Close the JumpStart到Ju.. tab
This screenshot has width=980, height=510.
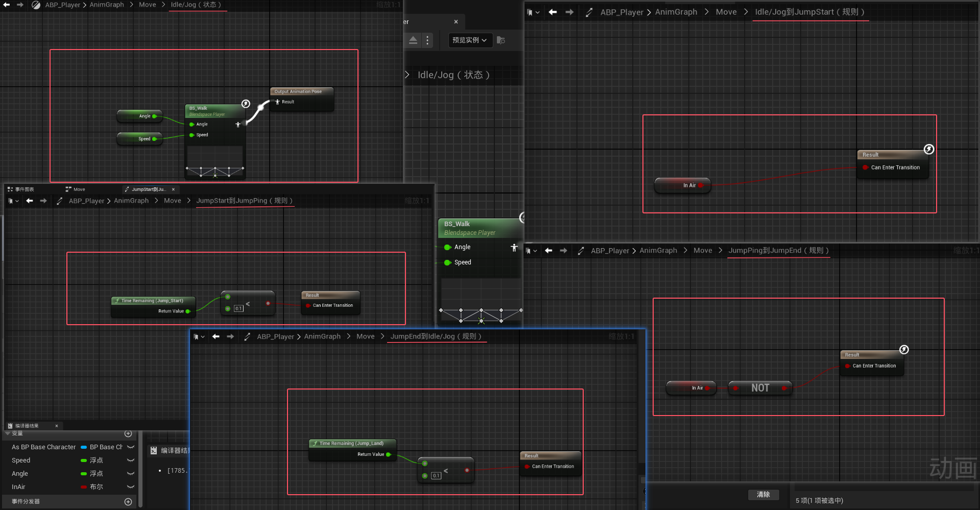pyautogui.click(x=173, y=189)
